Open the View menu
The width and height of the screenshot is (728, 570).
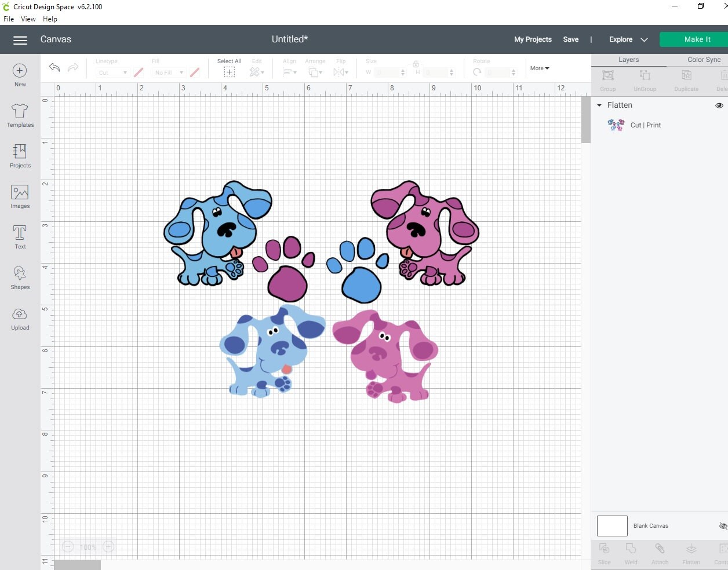(x=28, y=19)
